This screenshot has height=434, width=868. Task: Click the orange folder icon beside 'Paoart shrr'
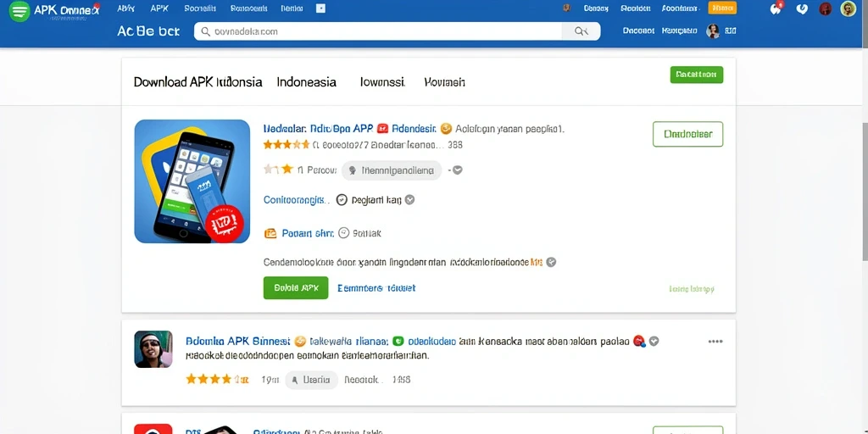click(270, 233)
